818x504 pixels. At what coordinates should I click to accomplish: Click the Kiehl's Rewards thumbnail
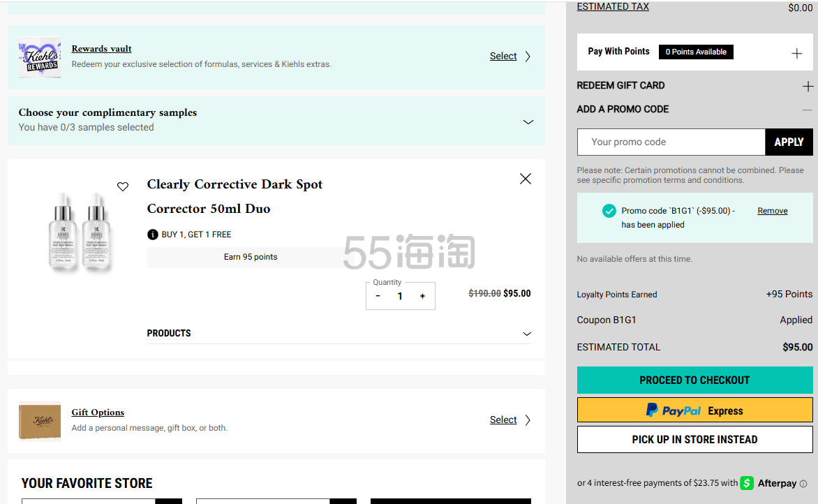(x=40, y=57)
